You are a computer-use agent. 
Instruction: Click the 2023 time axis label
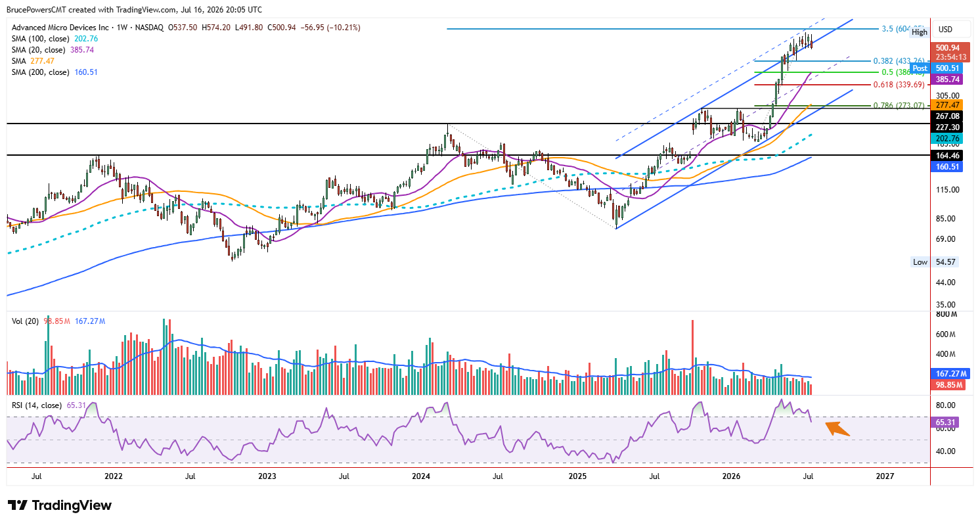click(267, 475)
